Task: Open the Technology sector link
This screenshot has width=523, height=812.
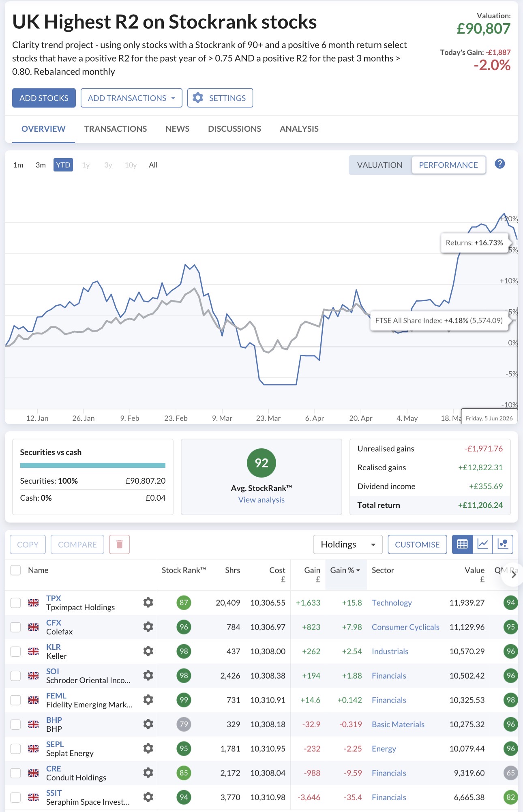Action: (392, 603)
